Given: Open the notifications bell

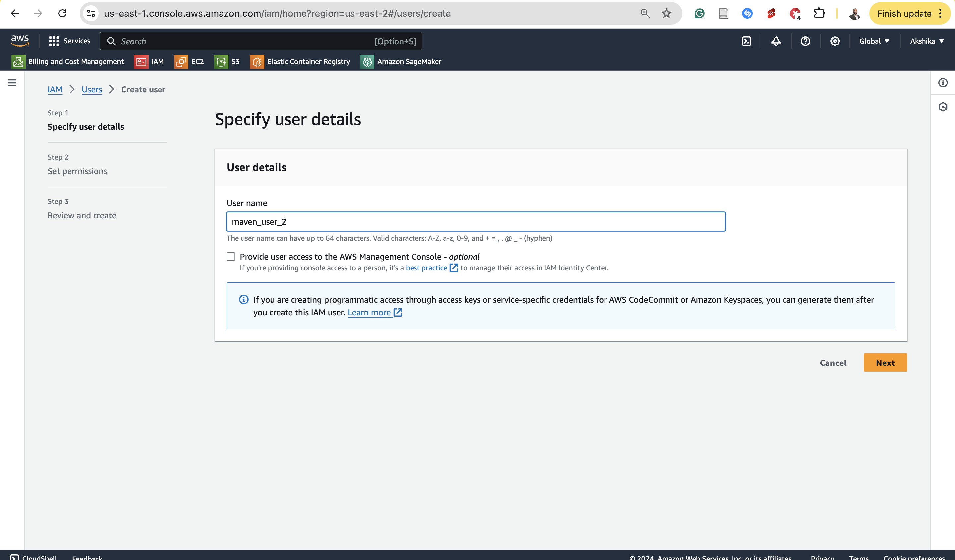Looking at the screenshot, I should (x=776, y=41).
